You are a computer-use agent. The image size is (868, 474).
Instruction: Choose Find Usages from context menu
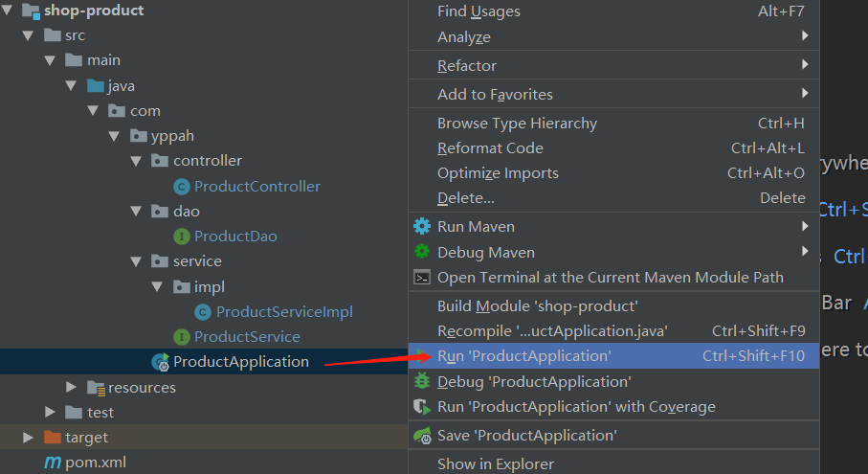(x=613, y=11)
